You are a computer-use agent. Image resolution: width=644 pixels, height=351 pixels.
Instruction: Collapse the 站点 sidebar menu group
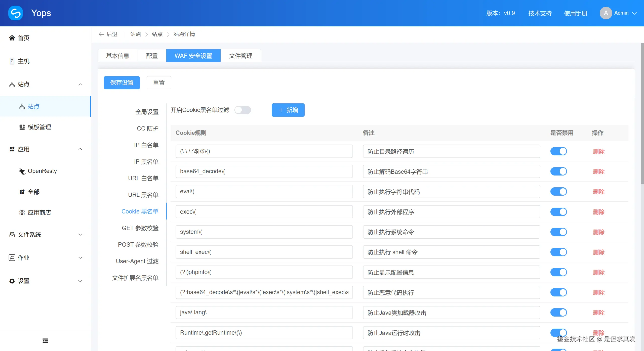point(80,84)
